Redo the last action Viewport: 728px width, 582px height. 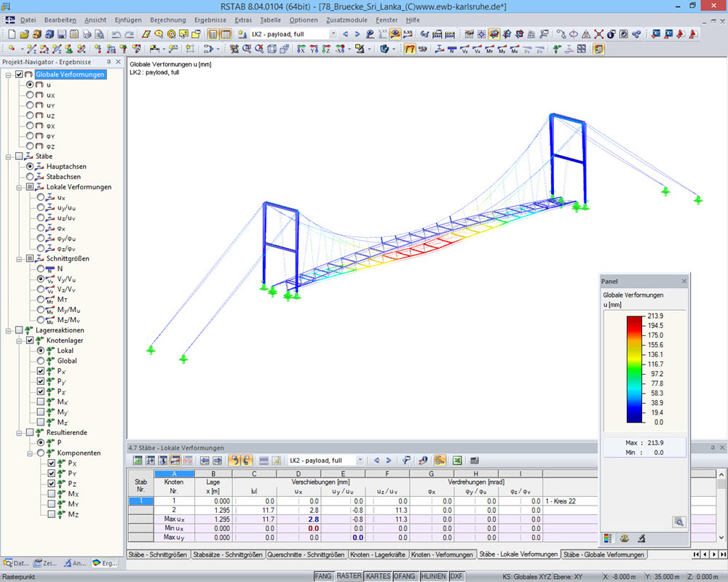tap(129, 34)
